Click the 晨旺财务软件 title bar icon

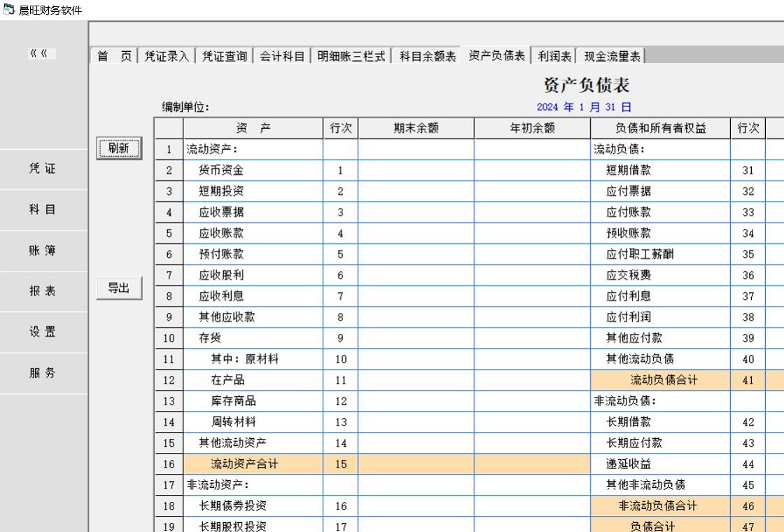click(x=9, y=9)
